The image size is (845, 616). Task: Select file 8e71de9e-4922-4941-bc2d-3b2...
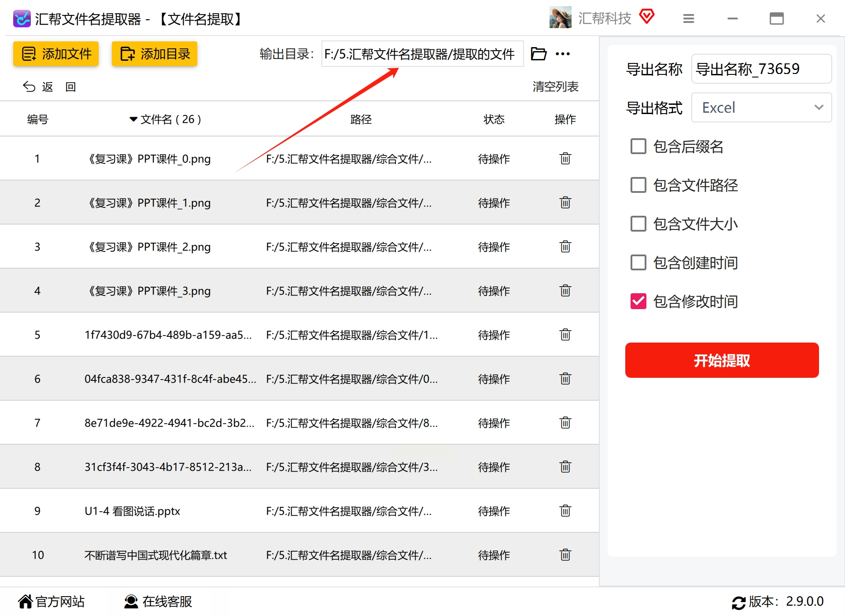tap(170, 423)
